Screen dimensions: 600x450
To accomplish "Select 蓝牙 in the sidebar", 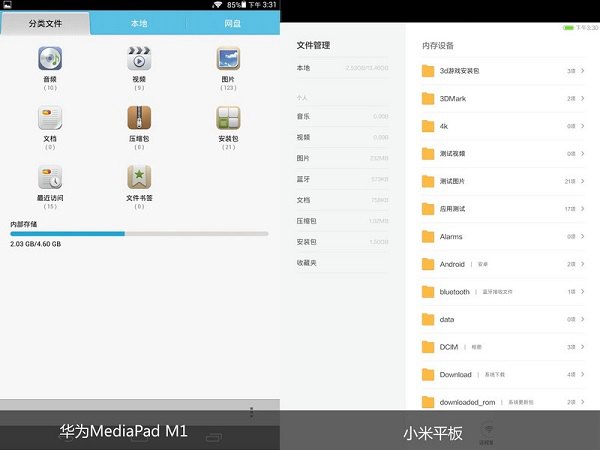I will coord(342,179).
